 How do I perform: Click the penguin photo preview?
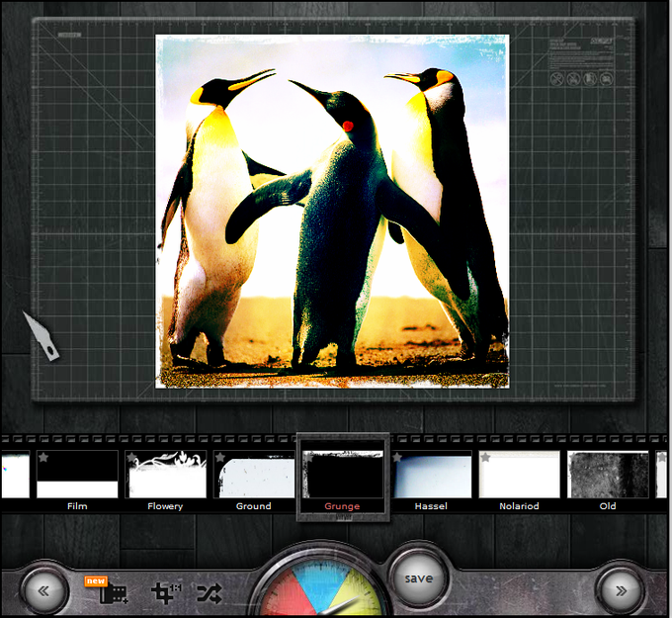(332, 212)
